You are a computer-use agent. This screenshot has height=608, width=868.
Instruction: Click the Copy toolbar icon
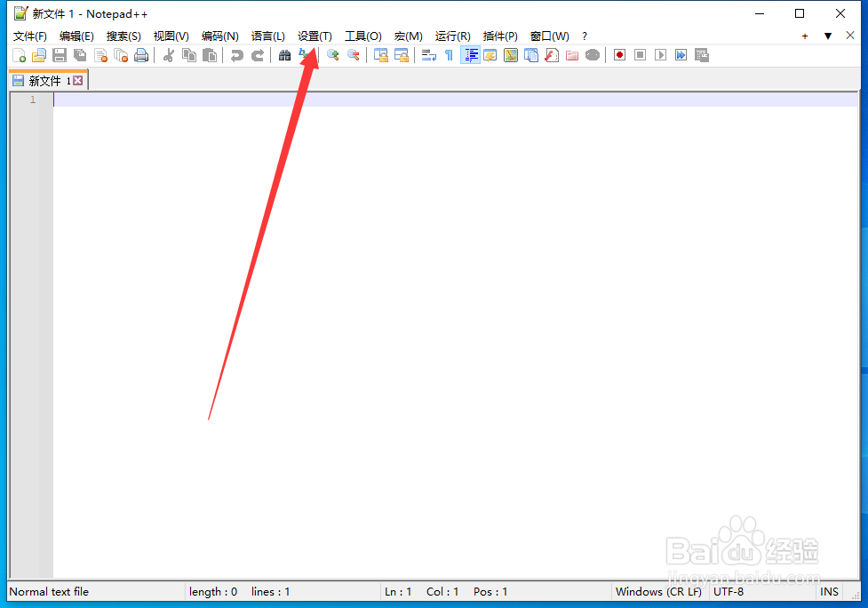[188, 55]
